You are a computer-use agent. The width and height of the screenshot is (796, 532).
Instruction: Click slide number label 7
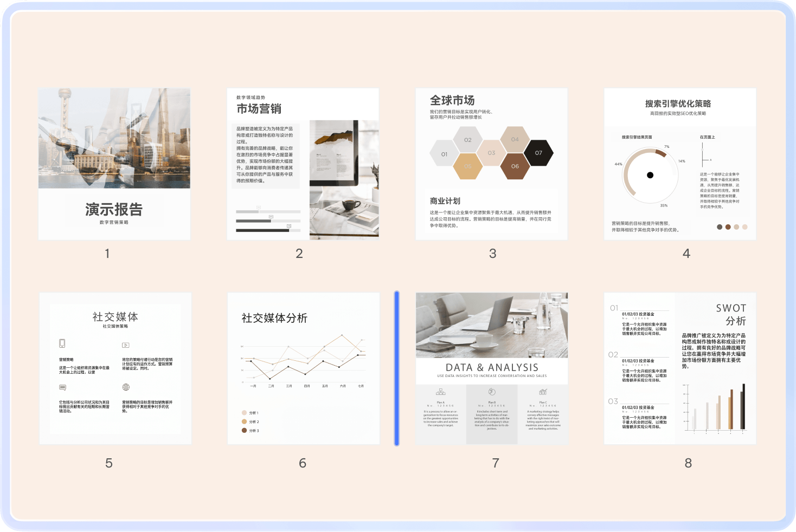496,463
